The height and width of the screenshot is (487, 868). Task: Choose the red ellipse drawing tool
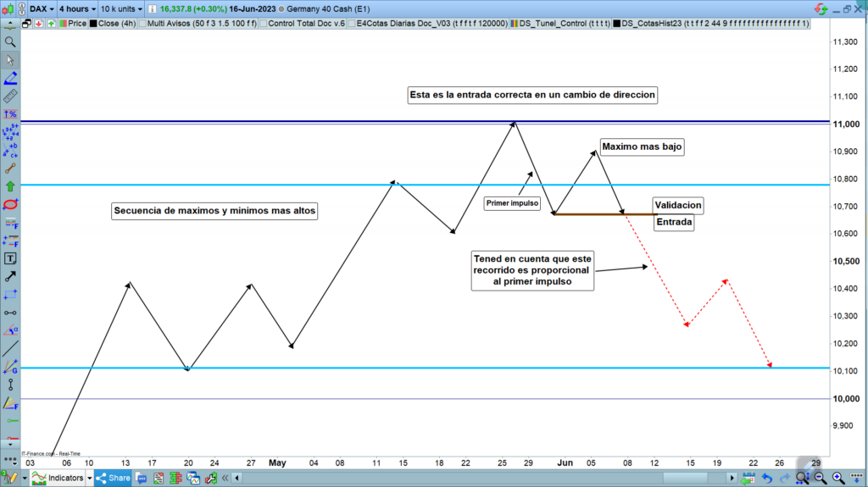click(x=10, y=204)
